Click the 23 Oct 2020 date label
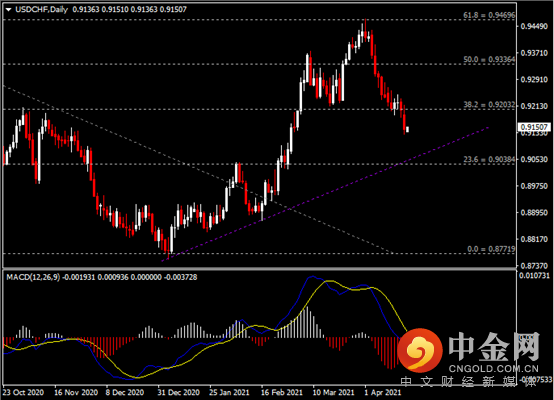The image size is (554, 400). pos(23,392)
